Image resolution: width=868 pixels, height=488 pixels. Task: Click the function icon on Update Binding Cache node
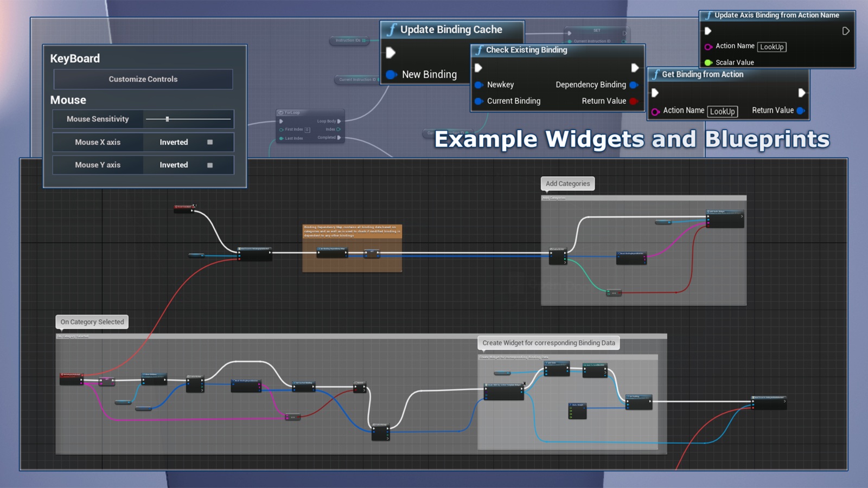point(392,30)
